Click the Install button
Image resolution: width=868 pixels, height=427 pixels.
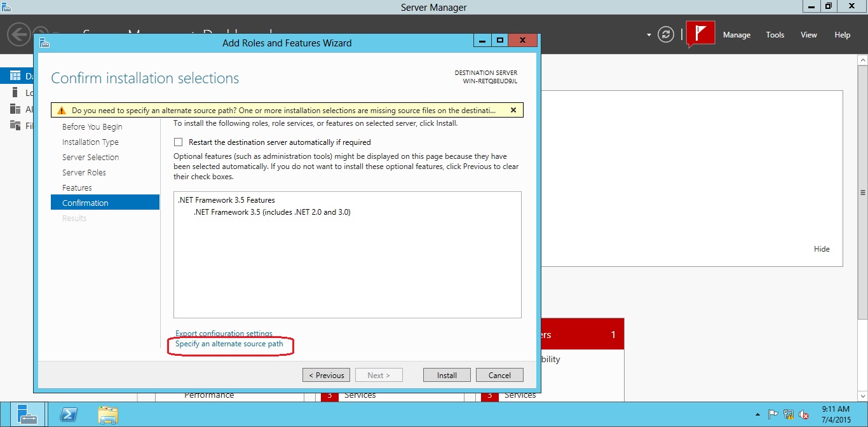tap(447, 375)
